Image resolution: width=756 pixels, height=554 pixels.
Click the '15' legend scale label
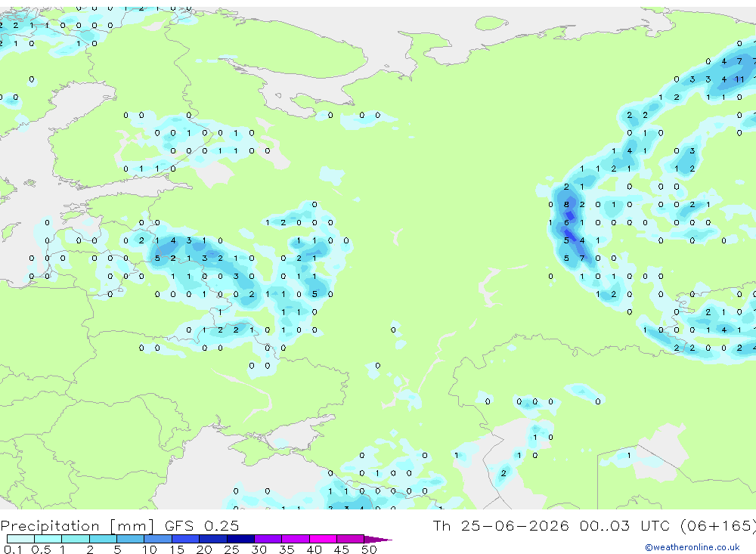(177, 549)
